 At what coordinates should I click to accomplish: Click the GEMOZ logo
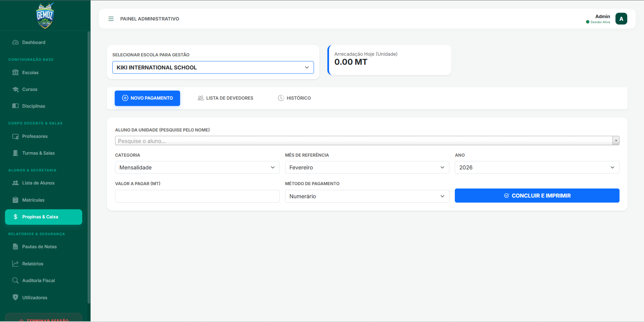(x=45, y=15)
